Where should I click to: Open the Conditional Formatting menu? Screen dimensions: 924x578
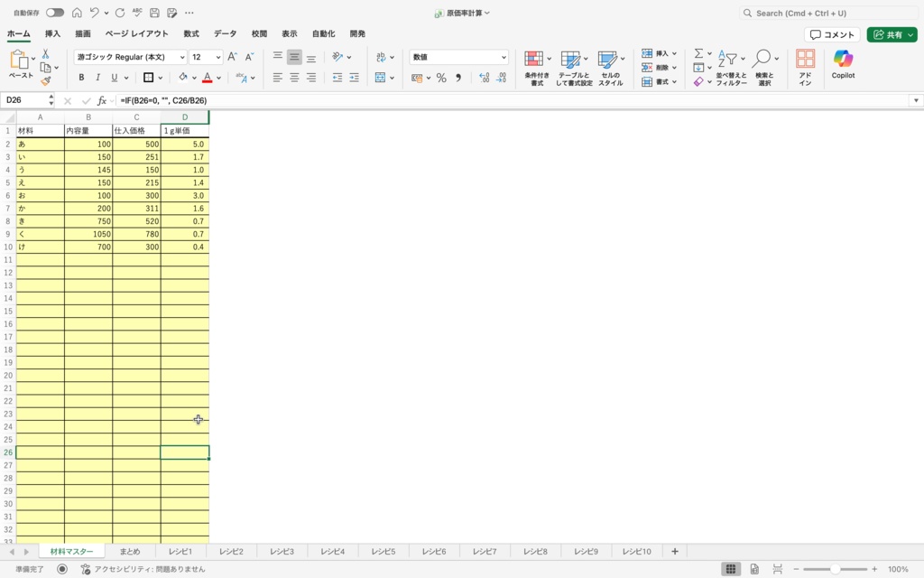pos(537,68)
